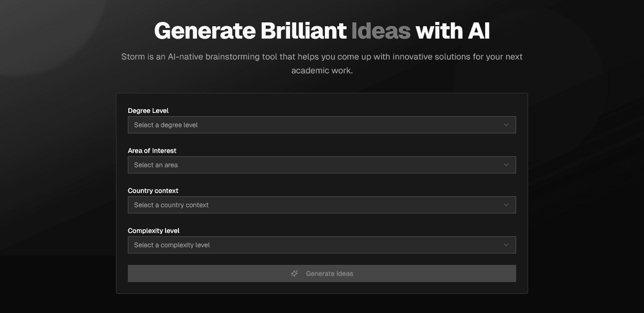This screenshot has width=644, height=313.
Task: Expand the 'Select a complexity level' combo box
Action: pyautogui.click(x=322, y=245)
